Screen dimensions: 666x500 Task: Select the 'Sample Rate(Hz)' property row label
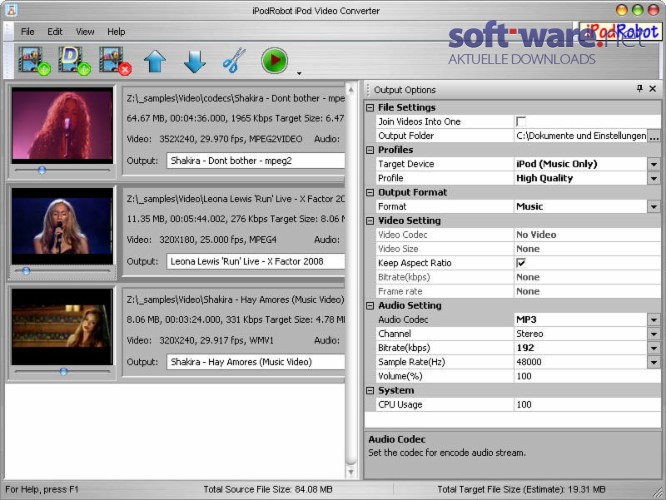[412, 362]
